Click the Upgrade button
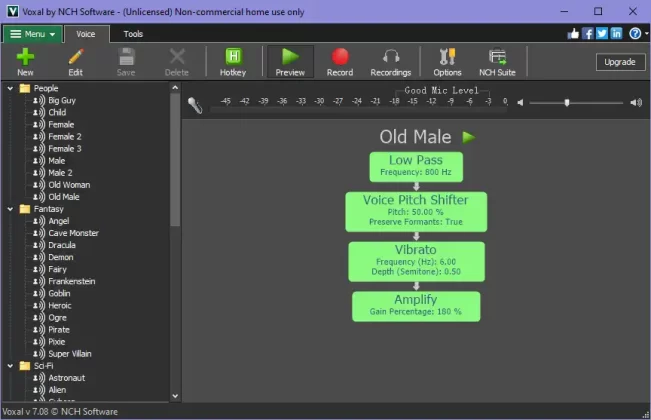651x420 pixels. [x=620, y=62]
